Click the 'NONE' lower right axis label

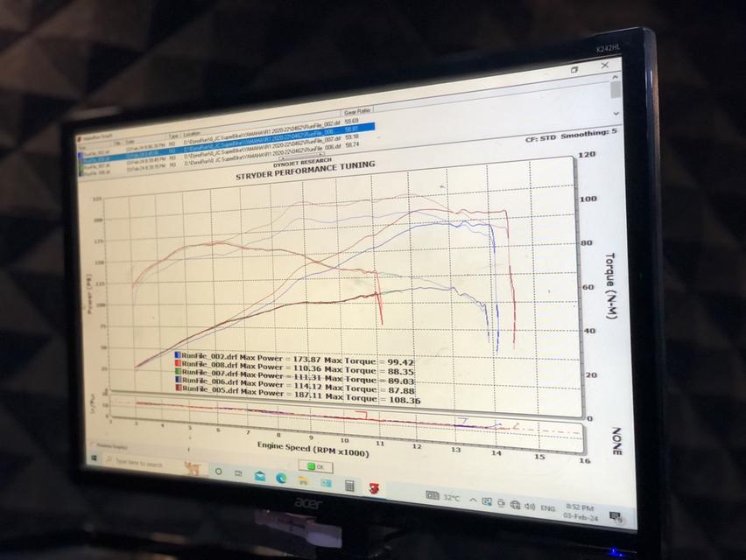click(616, 441)
